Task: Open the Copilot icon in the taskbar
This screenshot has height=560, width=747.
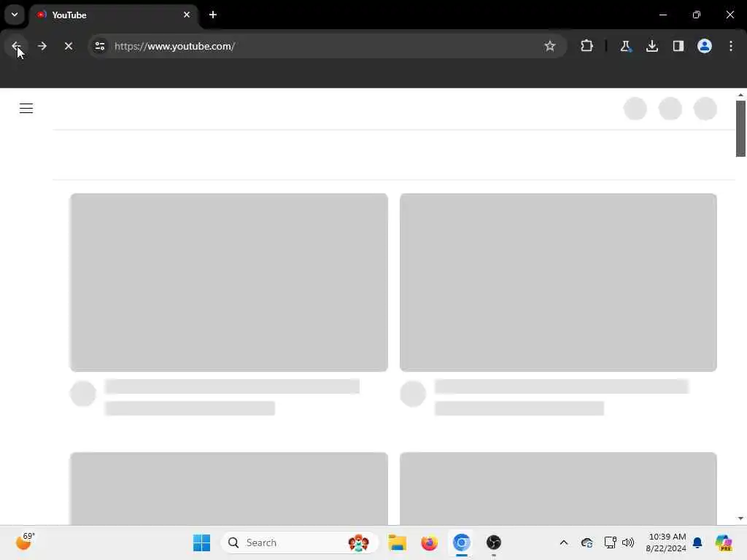Action: pos(723,542)
